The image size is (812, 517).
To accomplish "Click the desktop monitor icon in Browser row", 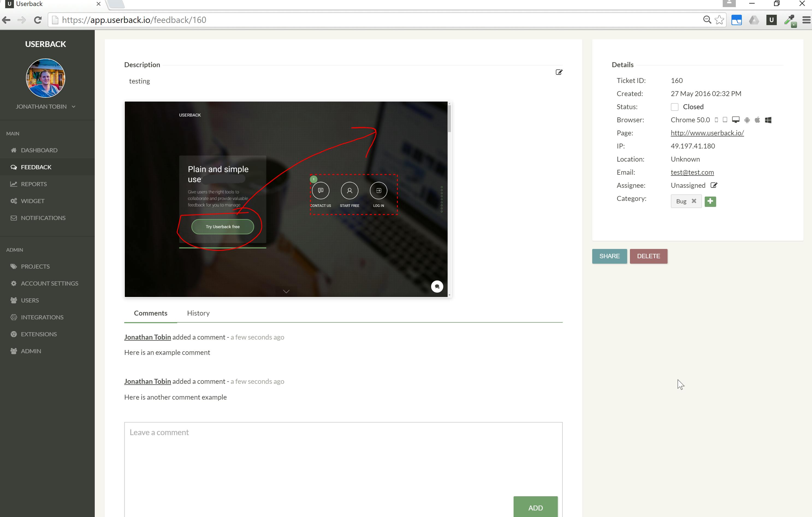I will click(736, 120).
